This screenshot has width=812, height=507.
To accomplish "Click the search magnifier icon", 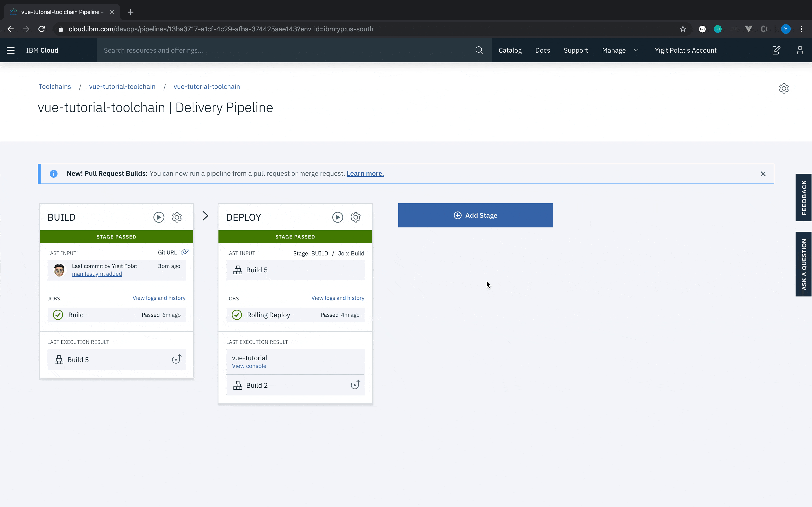I will [479, 50].
